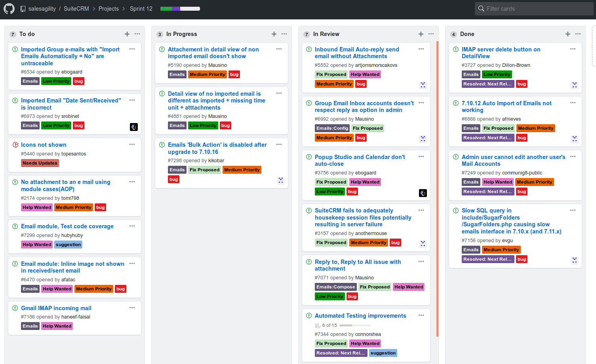Click the search magnifier icon in Filter cards

[x=481, y=8]
